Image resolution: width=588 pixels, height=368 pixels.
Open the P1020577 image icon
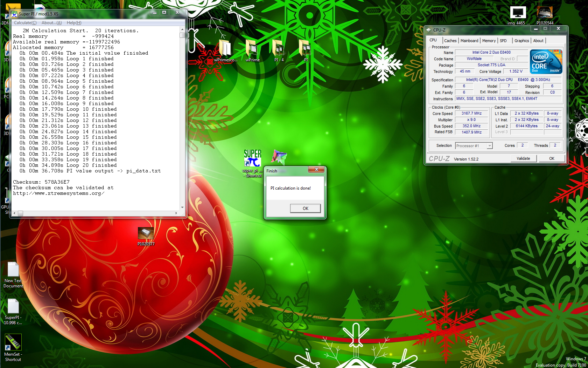point(146,237)
